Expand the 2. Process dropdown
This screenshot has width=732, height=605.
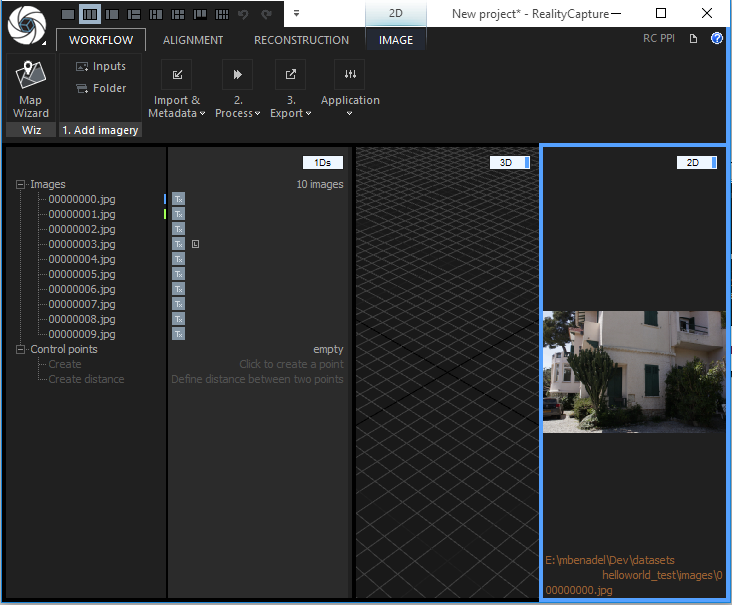238,113
